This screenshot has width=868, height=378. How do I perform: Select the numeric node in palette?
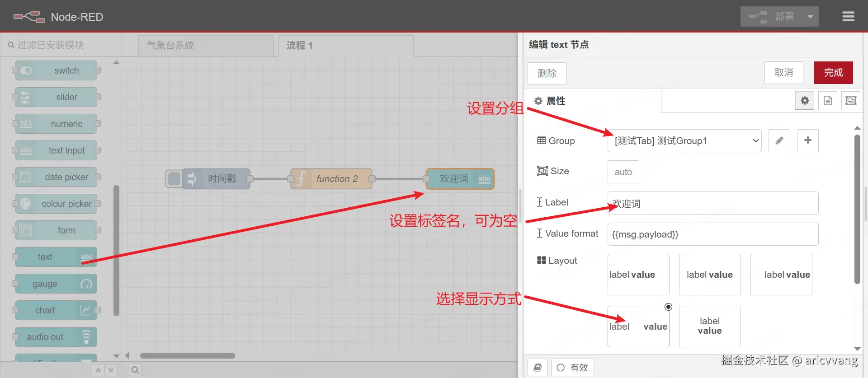[56, 124]
